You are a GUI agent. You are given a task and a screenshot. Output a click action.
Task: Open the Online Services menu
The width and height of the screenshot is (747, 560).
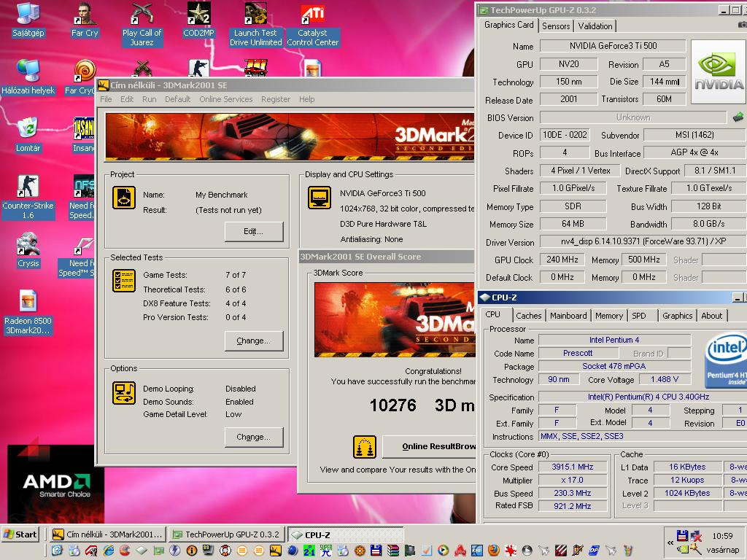pos(226,99)
